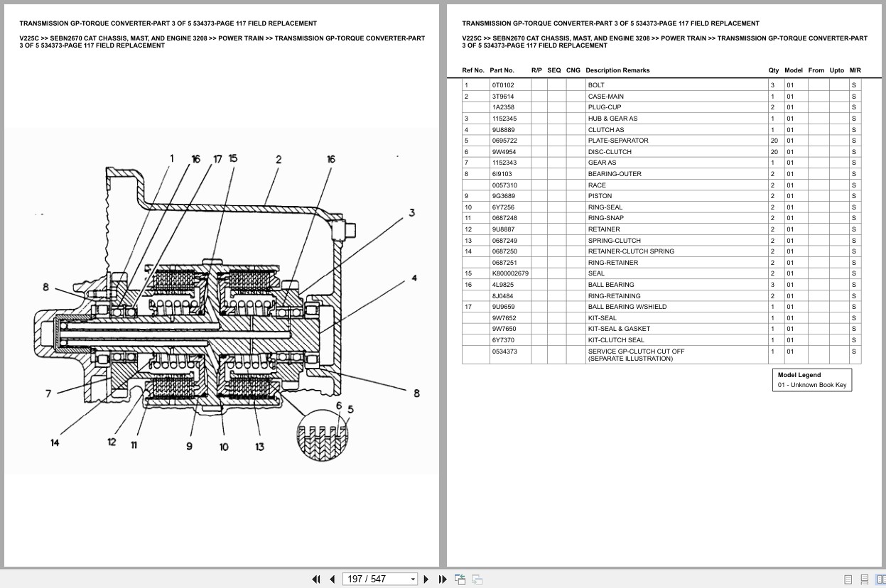Open the page number dropdown arrow
The height and width of the screenshot is (588, 886).
point(413,579)
